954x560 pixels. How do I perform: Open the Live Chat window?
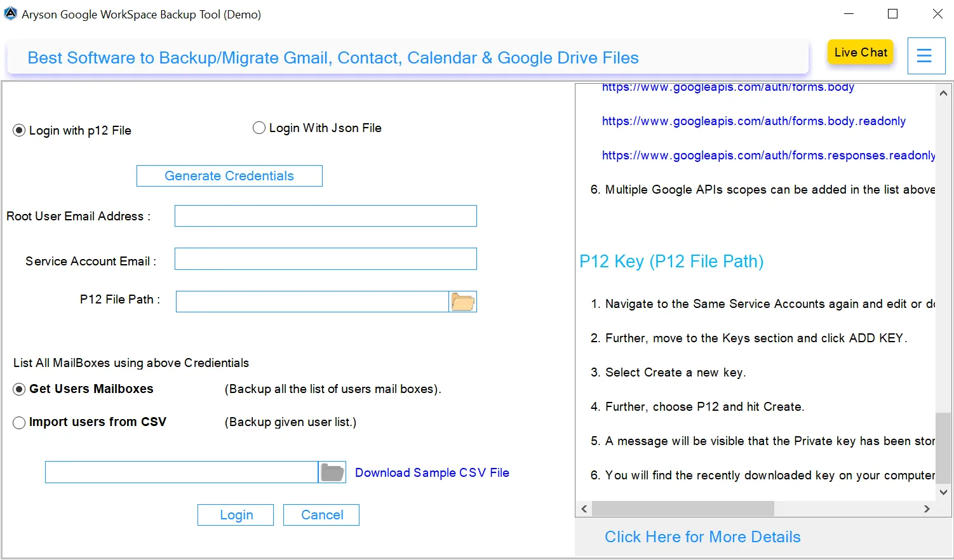pos(860,52)
